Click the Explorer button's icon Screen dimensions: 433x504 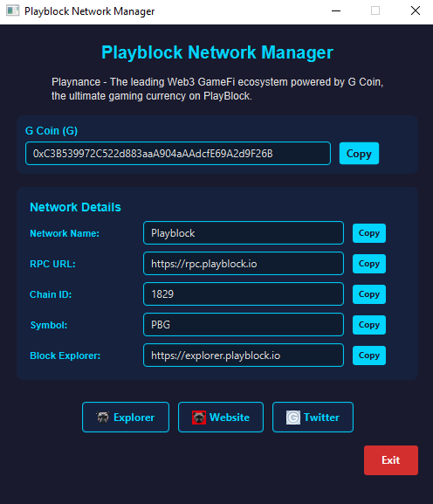click(x=103, y=418)
